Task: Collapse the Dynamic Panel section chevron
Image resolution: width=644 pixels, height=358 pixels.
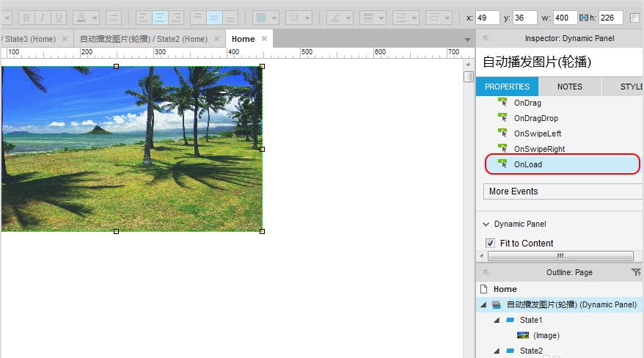Action: point(486,224)
